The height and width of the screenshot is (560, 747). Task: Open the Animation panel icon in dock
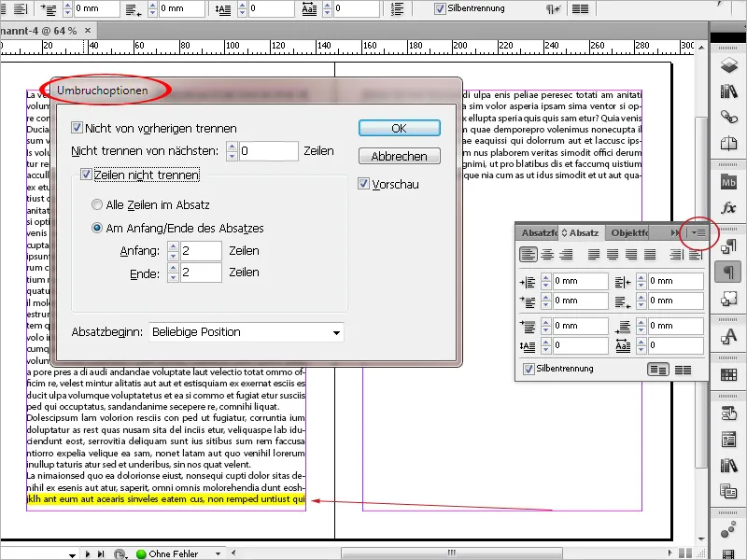pos(728,530)
